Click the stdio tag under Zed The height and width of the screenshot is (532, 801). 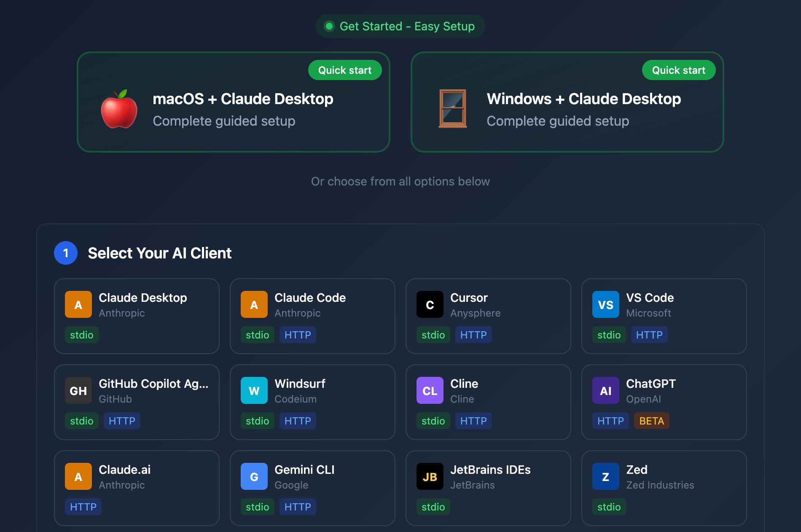click(609, 507)
